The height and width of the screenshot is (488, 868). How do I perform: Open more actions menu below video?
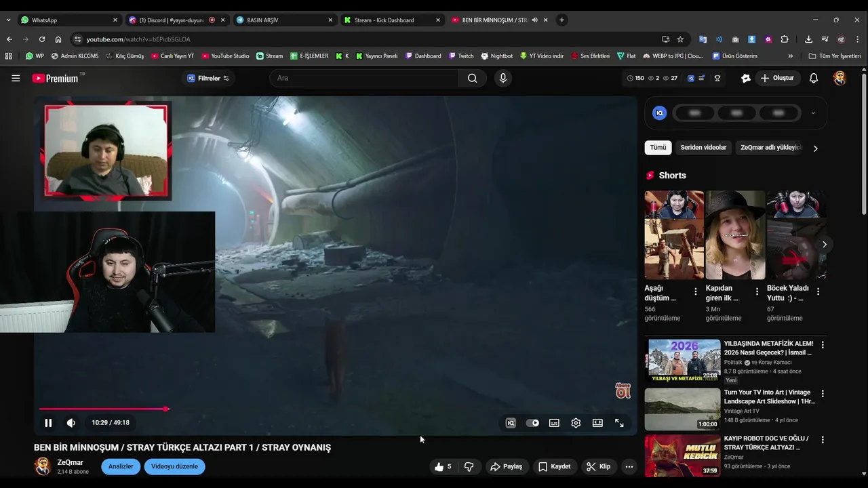629,466
